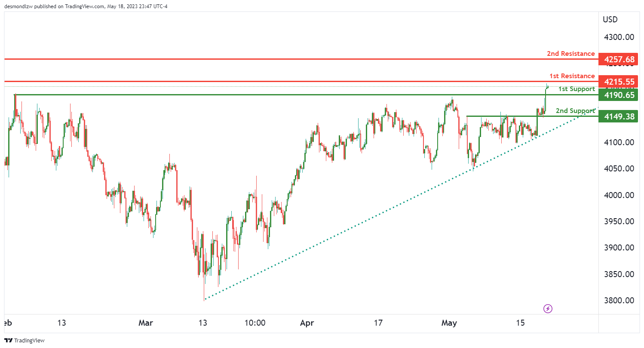Viewport: 644px width, 348px height.
Task: Select the "2nd Support" text annotation
Action: tap(575, 111)
